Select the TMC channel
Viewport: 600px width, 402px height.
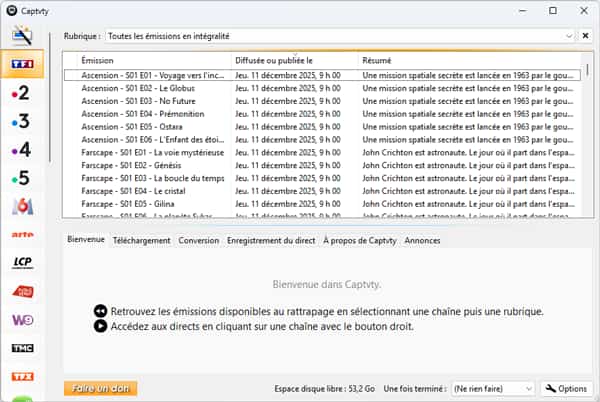click(23, 348)
